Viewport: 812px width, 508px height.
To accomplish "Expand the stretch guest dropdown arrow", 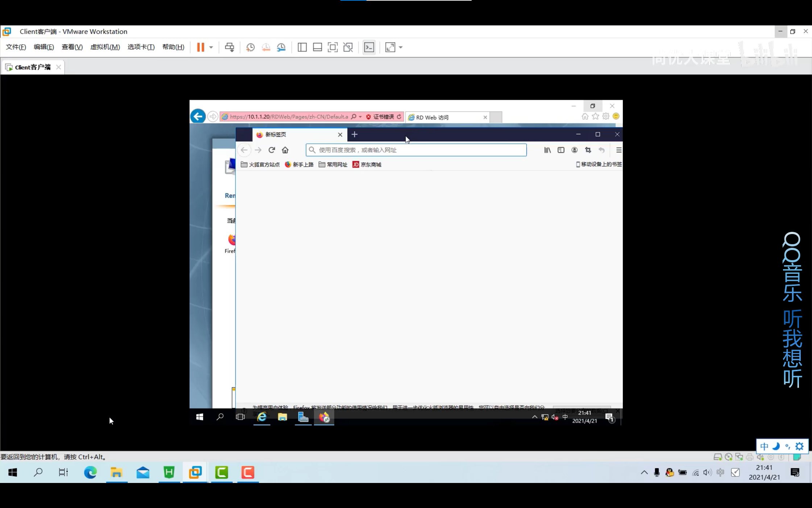I will click(401, 47).
